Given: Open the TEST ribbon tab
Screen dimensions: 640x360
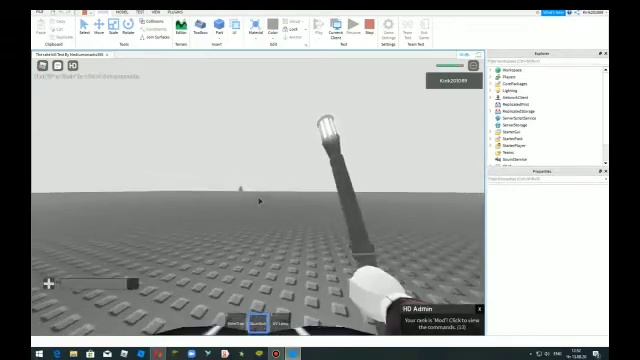Looking at the screenshot, I should (140, 12).
